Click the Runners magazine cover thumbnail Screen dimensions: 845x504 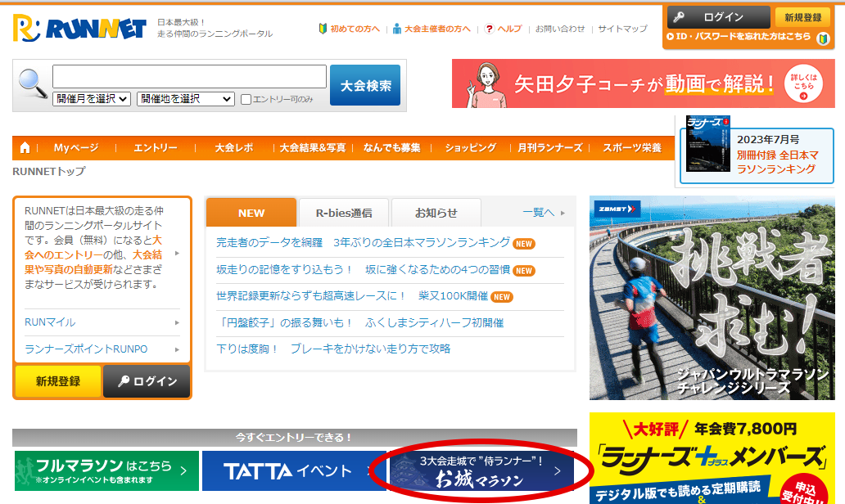pos(707,144)
